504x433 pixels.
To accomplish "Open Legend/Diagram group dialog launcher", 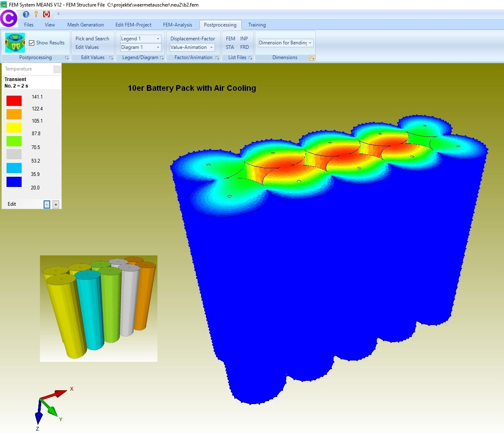I will point(162,58).
